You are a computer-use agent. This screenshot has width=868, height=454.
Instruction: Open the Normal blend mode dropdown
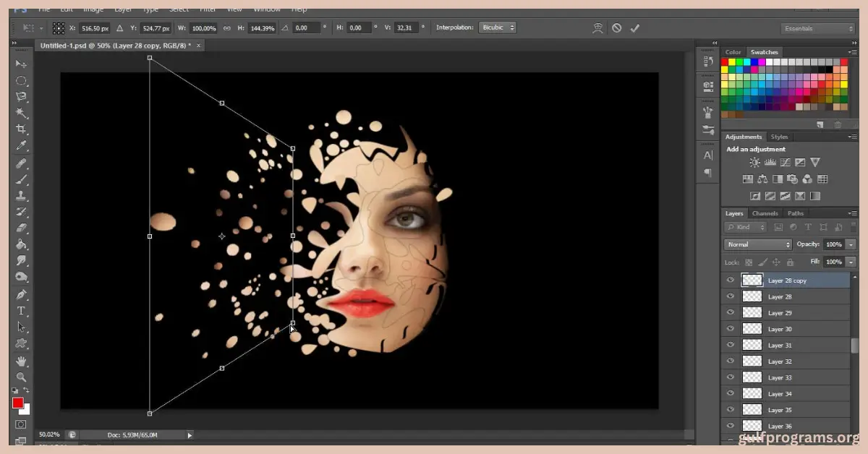758,244
